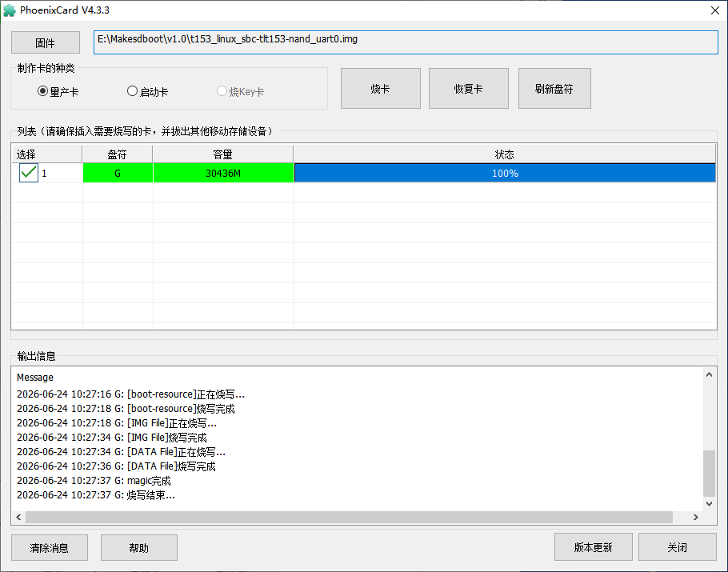The width and height of the screenshot is (728, 572).
Task: Click the 关闭 close button at bottom
Action: tap(678, 547)
